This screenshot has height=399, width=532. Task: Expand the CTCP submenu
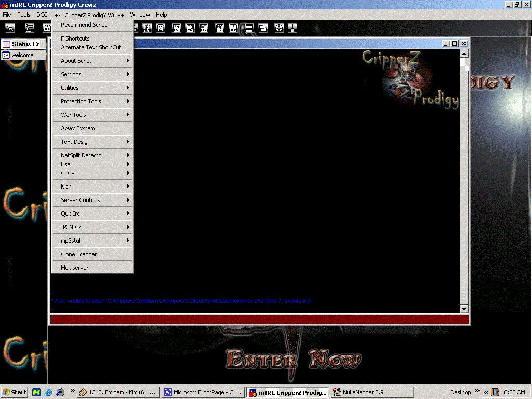point(92,173)
